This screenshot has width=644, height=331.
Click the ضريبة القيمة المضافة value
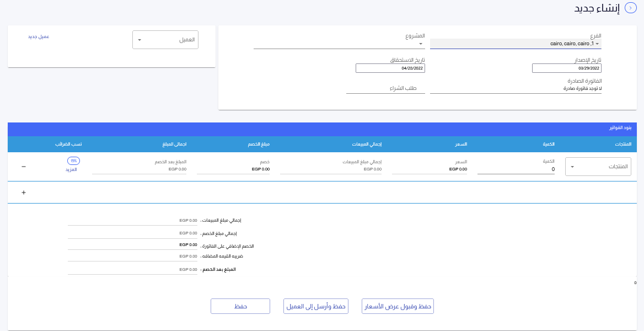tap(133, 257)
